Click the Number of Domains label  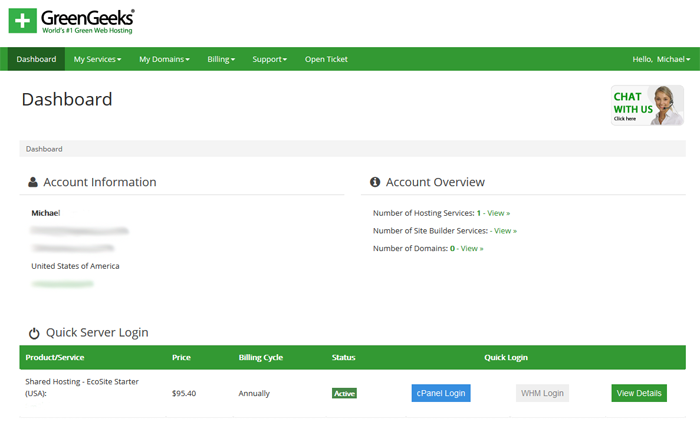(410, 248)
